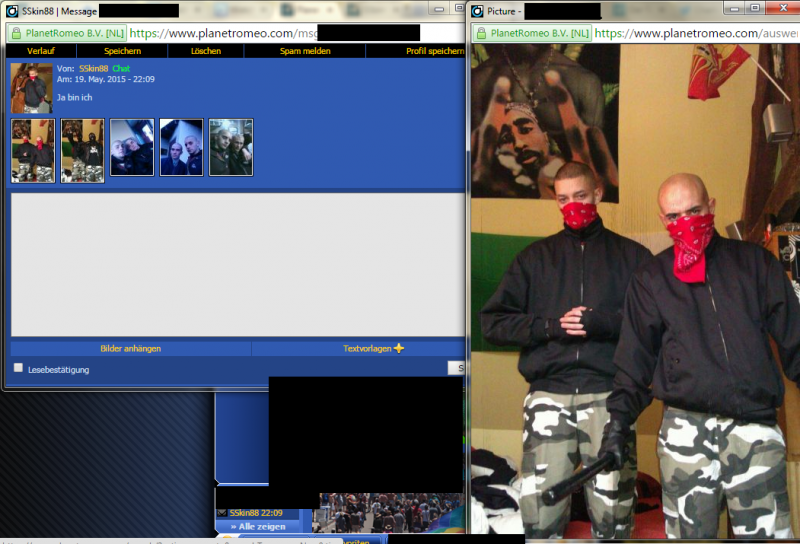The width and height of the screenshot is (800, 544).
Task: Open the second attached picture thumbnail
Action: coord(82,149)
